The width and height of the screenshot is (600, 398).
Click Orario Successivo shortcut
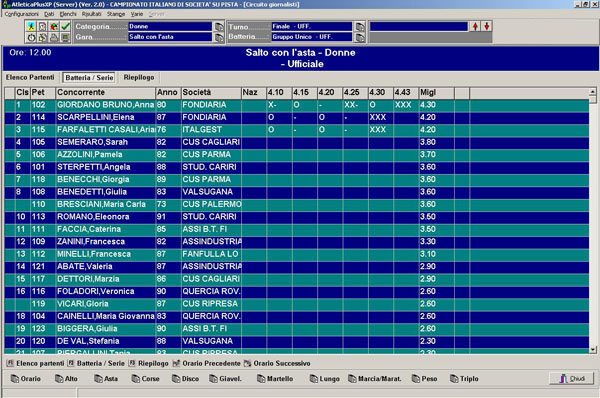point(277,363)
